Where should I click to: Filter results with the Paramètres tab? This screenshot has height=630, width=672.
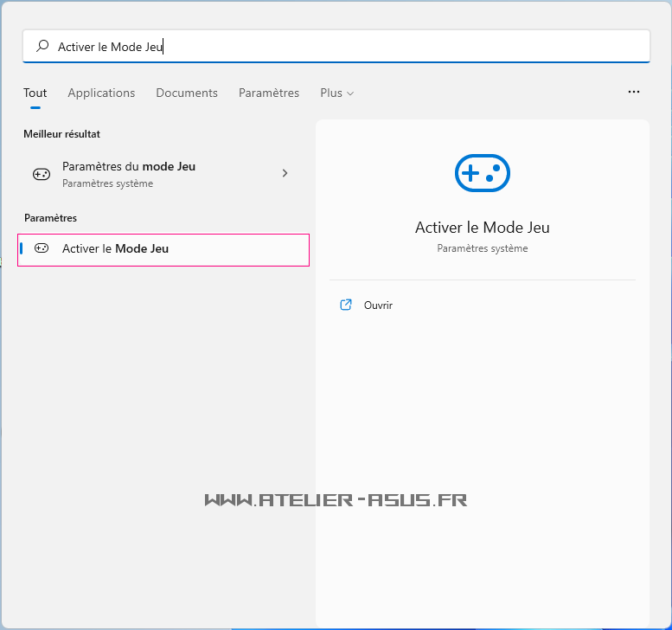[x=269, y=93]
